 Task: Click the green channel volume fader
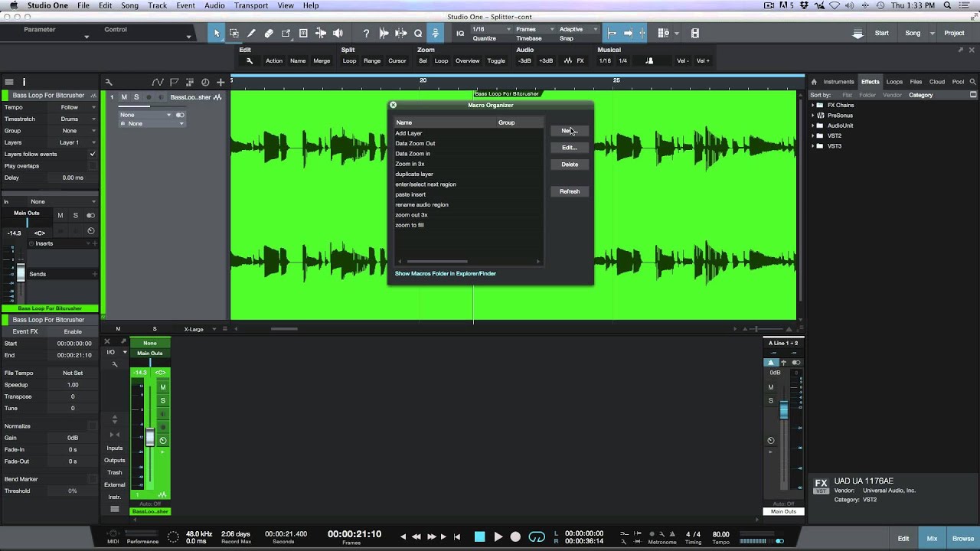[150, 438]
